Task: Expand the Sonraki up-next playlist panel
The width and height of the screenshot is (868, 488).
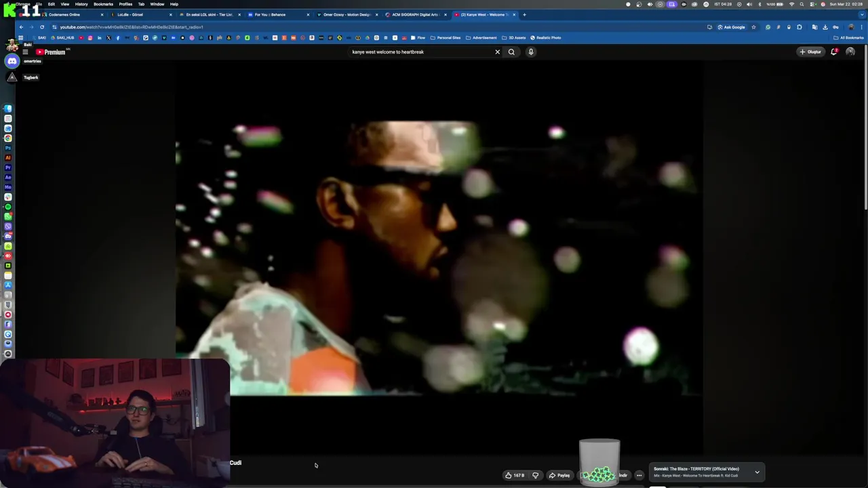Action: click(x=757, y=472)
